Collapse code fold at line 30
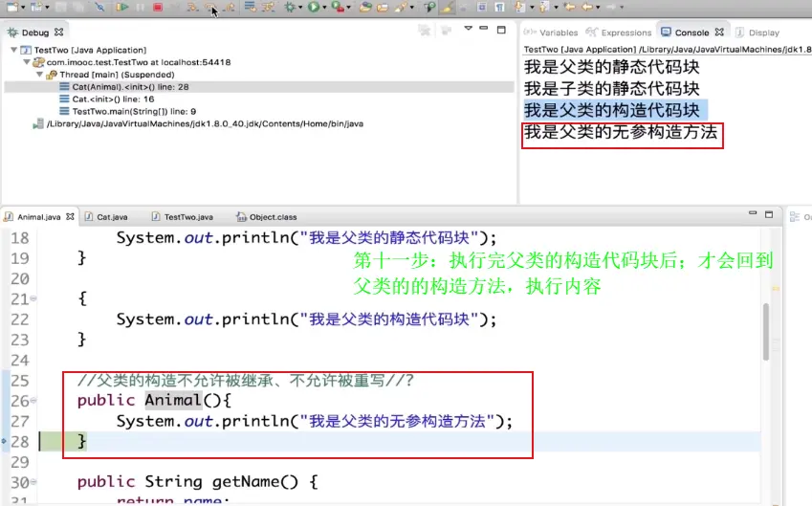The height and width of the screenshot is (506, 812). coord(33,482)
